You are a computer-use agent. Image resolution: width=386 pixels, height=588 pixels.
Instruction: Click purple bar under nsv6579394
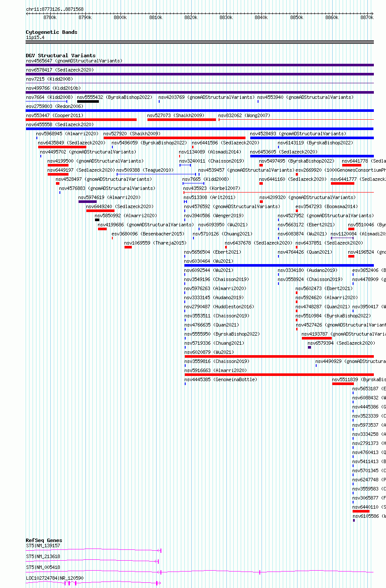(x=310, y=347)
